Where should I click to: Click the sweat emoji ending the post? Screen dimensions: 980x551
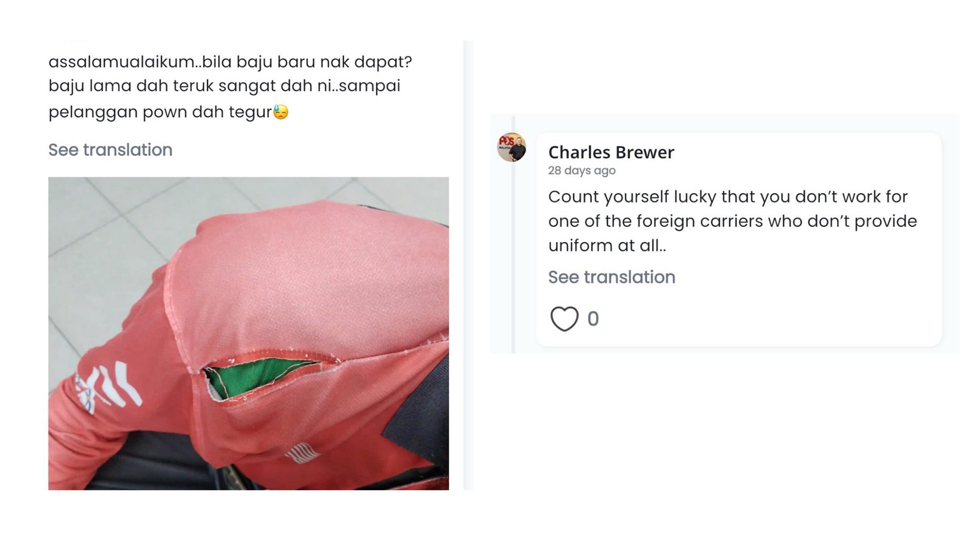click(281, 112)
